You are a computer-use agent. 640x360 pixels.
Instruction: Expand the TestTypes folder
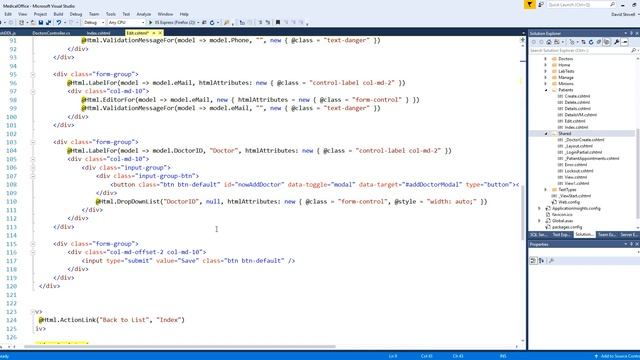pyautogui.click(x=546, y=189)
